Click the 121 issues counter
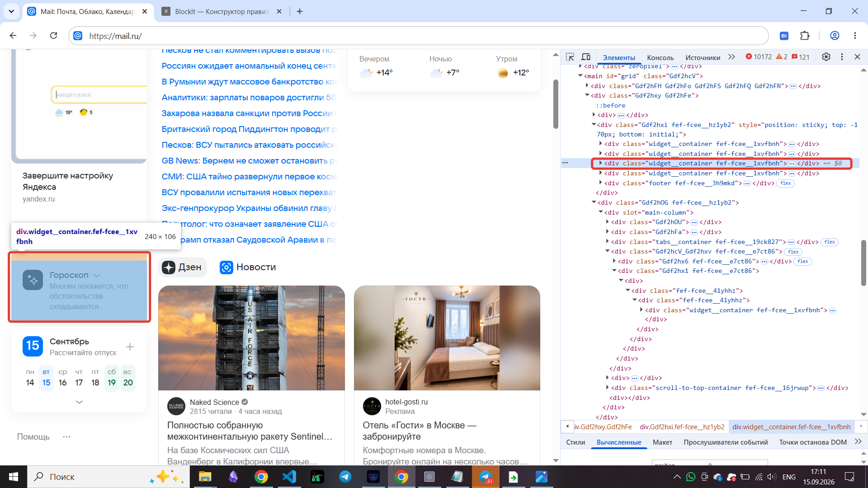The width and height of the screenshot is (868, 488). [x=801, y=57]
